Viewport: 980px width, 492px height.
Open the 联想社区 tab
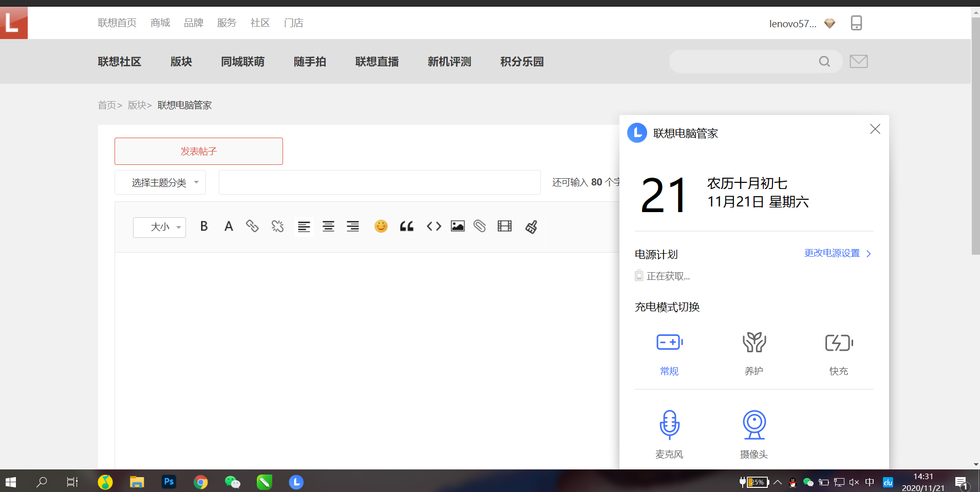pyautogui.click(x=119, y=62)
